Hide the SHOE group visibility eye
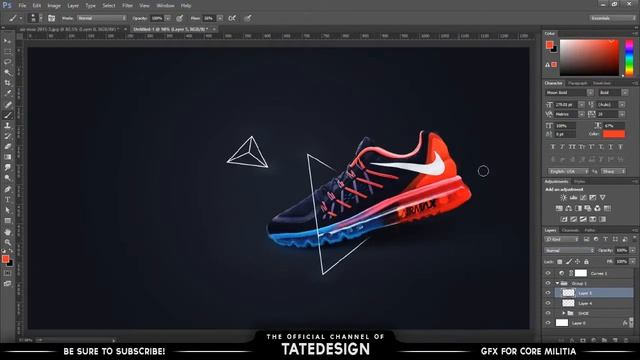The width and height of the screenshot is (640, 360). tap(548, 313)
